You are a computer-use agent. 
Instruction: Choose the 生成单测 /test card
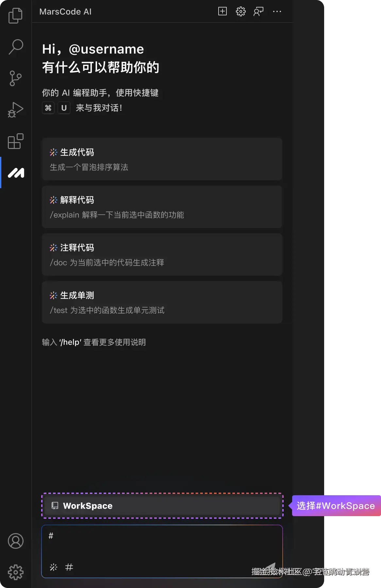pyautogui.click(x=162, y=302)
